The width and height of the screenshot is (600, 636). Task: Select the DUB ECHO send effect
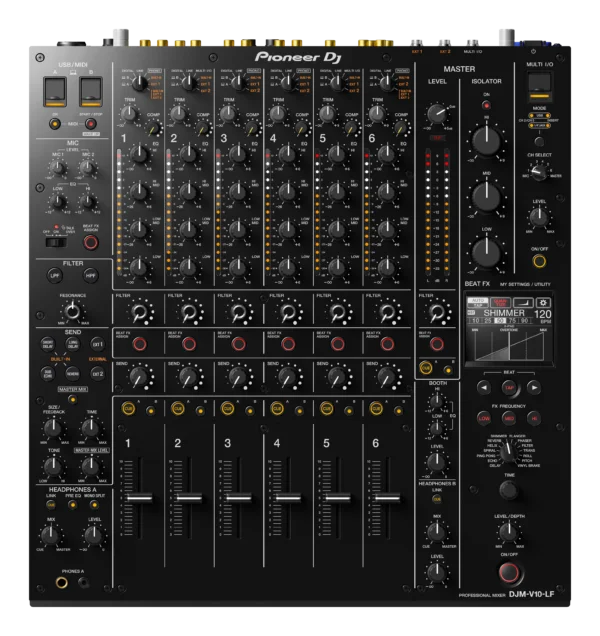tap(48, 374)
